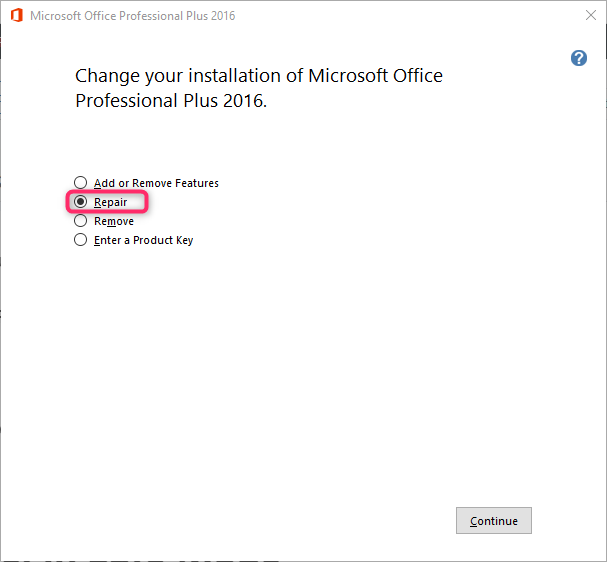Open the blue Help question mark icon

point(579,58)
